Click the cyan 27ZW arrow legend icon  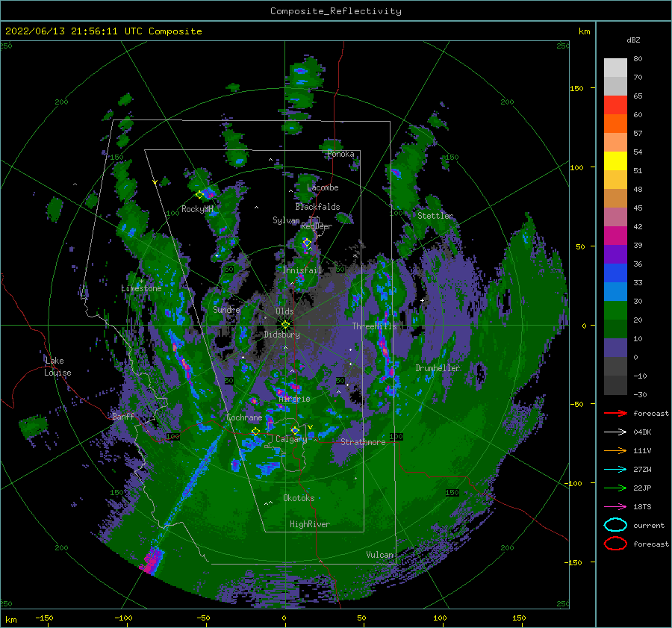(615, 470)
